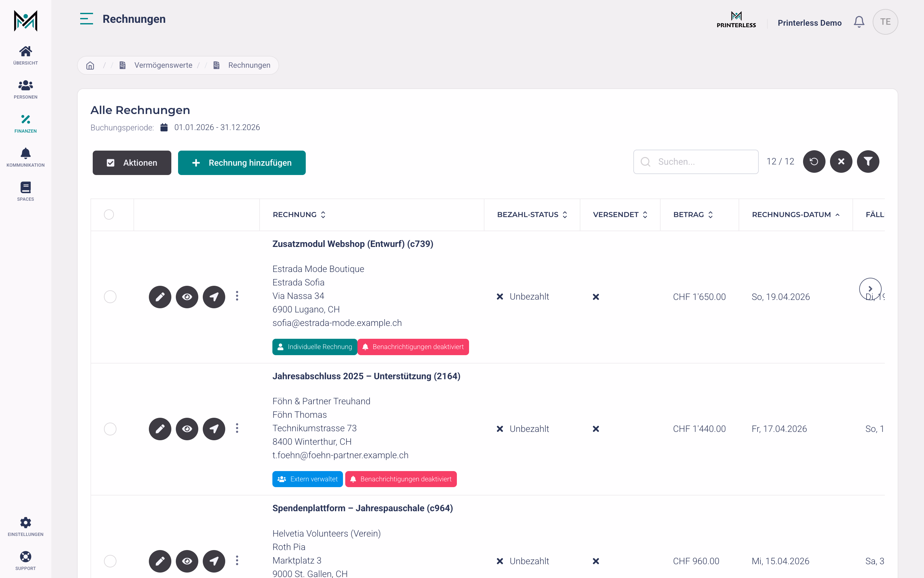Click Benachrichtigungen deaktiviert badge on Zusatzmodul Webshop
924x578 pixels.
point(413,347)
